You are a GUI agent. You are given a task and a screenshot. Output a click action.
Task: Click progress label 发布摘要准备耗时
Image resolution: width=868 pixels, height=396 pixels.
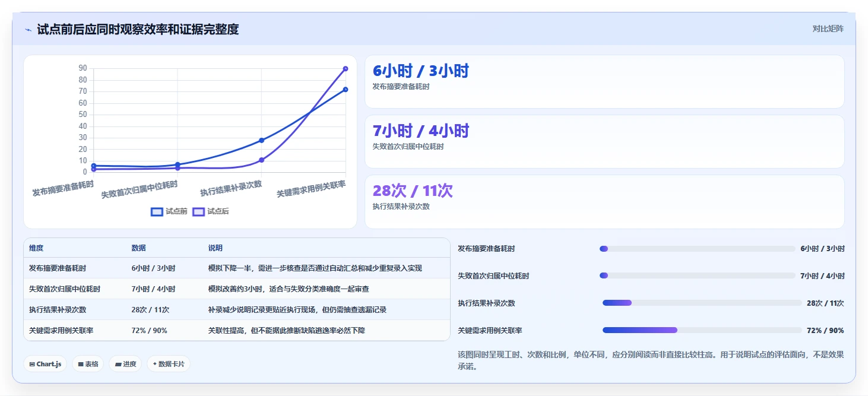tap(486, 249)
